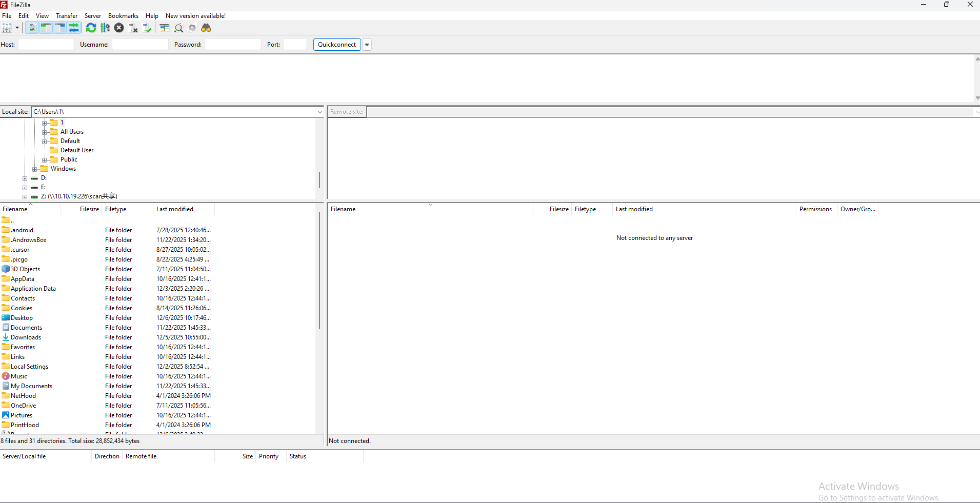Select the Default User folder in tree

(77, 150)
